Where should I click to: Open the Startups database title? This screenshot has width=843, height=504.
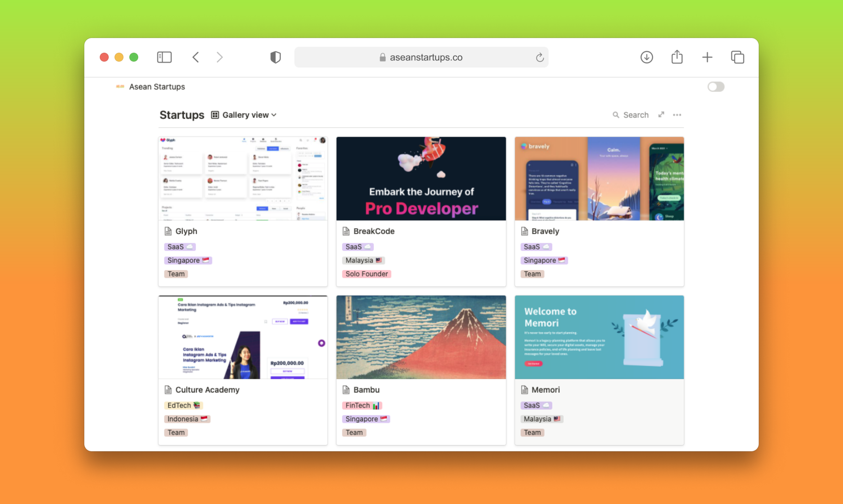tap(182, 115)
